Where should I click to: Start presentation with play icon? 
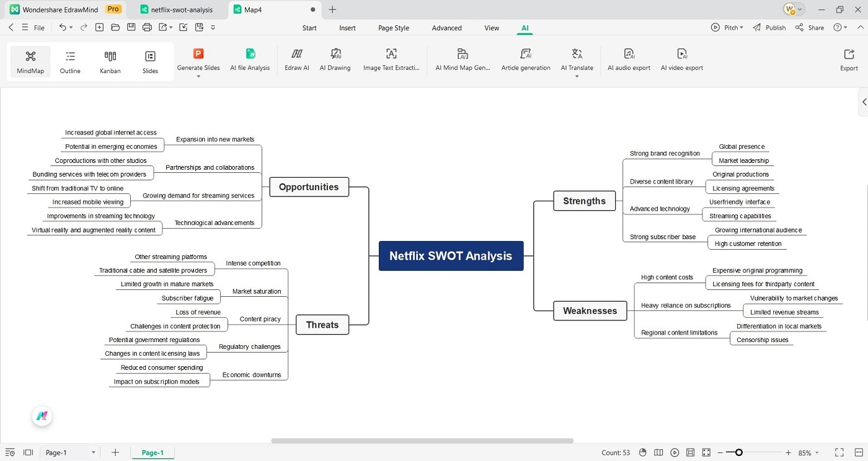[675, 452]
